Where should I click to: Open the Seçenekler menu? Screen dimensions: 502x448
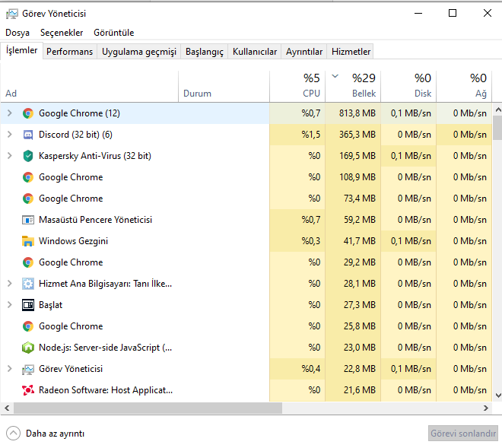pos(62,33)
